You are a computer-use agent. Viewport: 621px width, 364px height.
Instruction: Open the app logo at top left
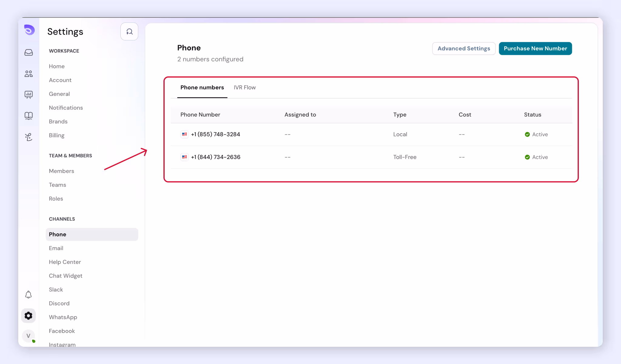(29, 30)
